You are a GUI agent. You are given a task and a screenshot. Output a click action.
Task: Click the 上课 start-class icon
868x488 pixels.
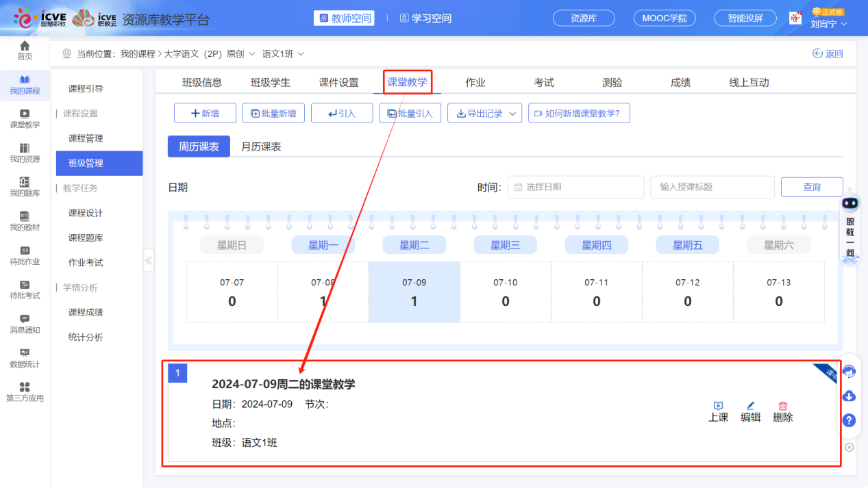point(718,409)
